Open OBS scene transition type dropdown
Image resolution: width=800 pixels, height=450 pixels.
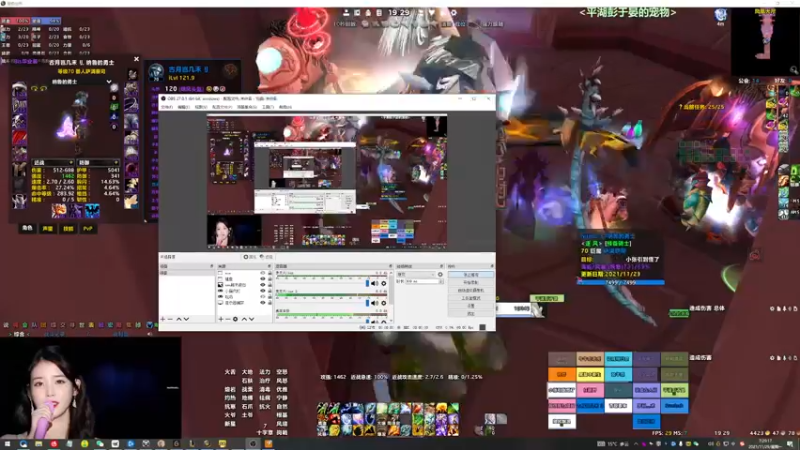(416, 274)
